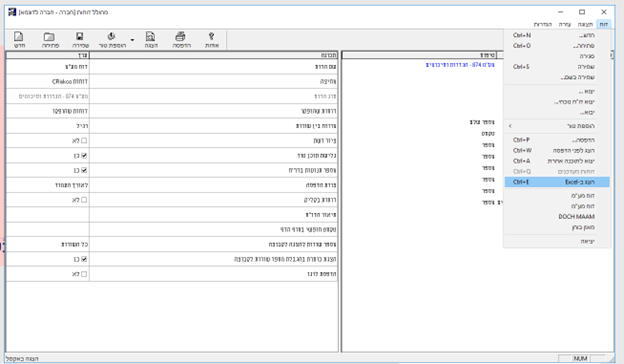Image resolution: width=624 pixels, height=364 pixels.
Task: Click the About (אודות) question-mark icon
Action: pyautogui.click(x=211, y=37)
